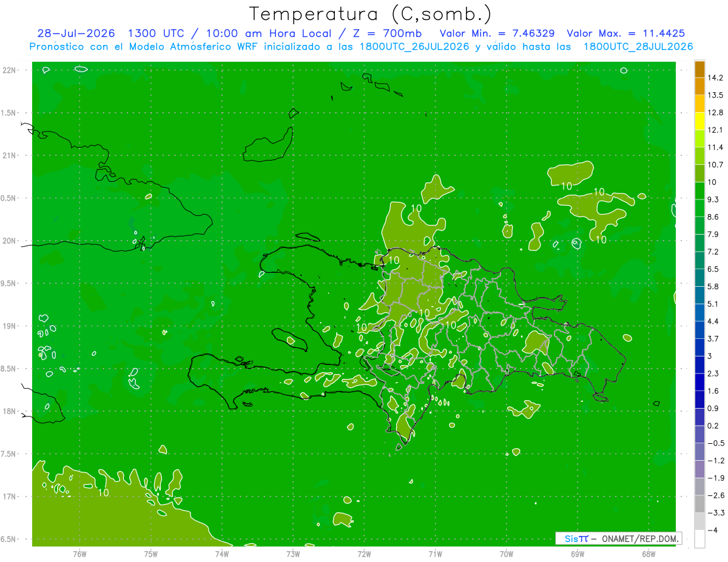Image resolution: width=728 pixels, height=562 pixels.
Task: Click the "-3.3" colorbar value
Action: 716,512
